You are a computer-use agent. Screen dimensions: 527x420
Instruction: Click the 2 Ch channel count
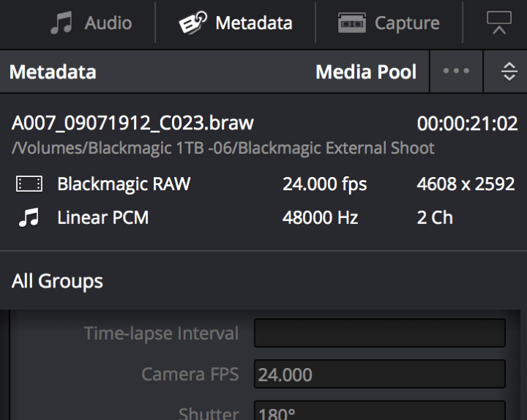(x=435, y=217)
